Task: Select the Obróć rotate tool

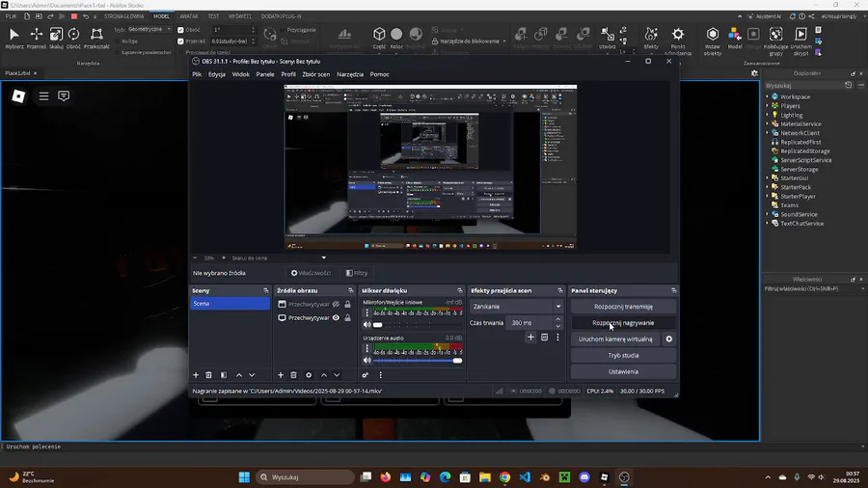Action: click(73, 39)
